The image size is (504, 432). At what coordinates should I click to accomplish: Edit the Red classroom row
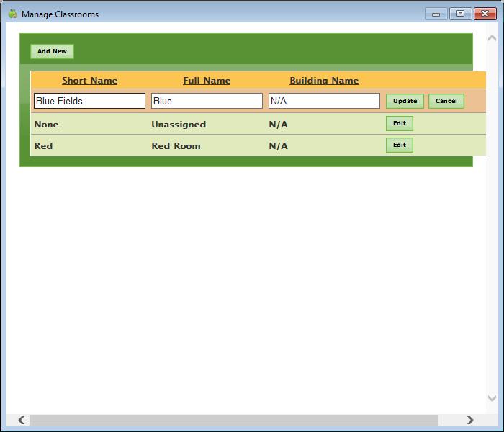pyautogui.click(x=400, y=145)
